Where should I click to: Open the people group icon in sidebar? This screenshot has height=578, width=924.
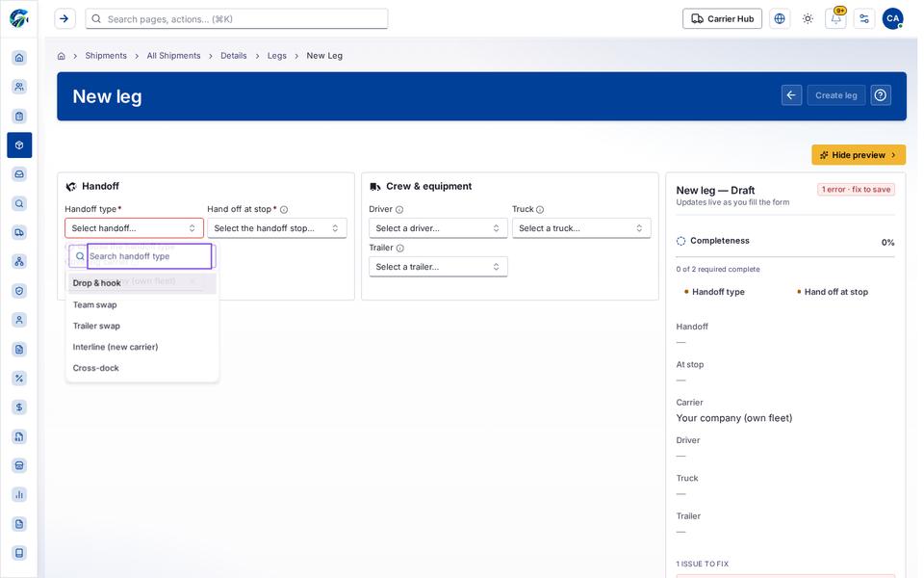point(19,87)
